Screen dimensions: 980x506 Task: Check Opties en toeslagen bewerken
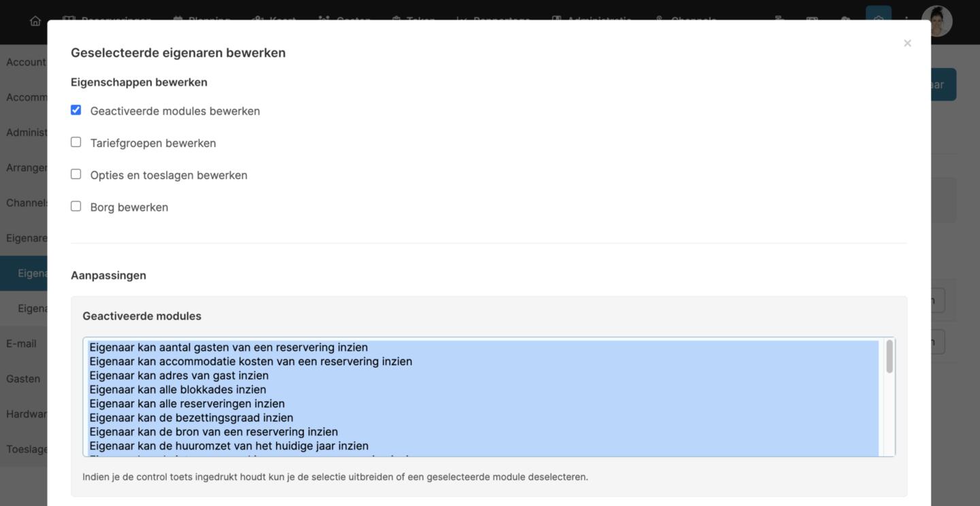[x=76, y=174]
